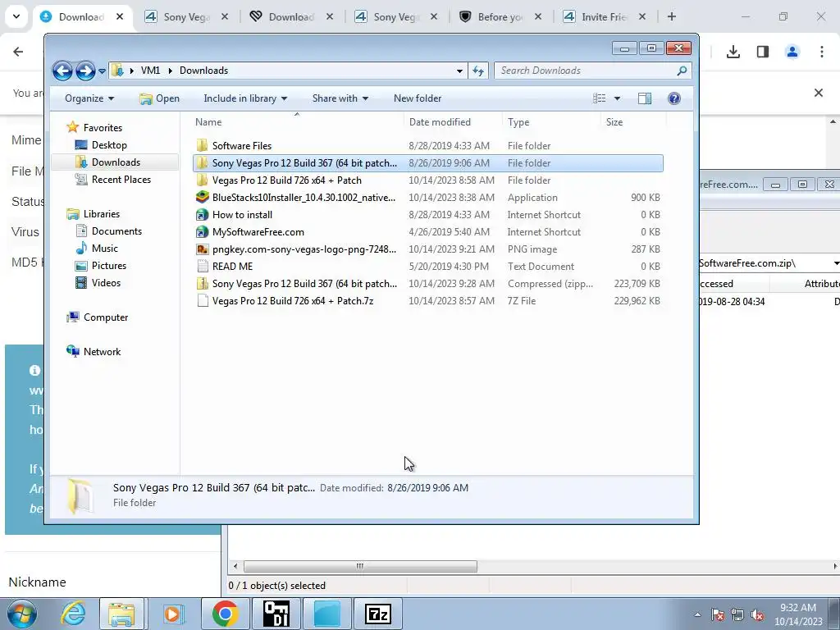Viewport: 840px width, 630px height.
Task: Open the Music library
Action: pyautogui.click(x=104, y=248)
